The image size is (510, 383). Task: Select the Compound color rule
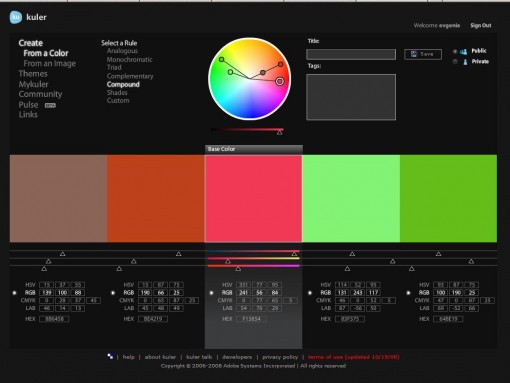coord(123,85)
